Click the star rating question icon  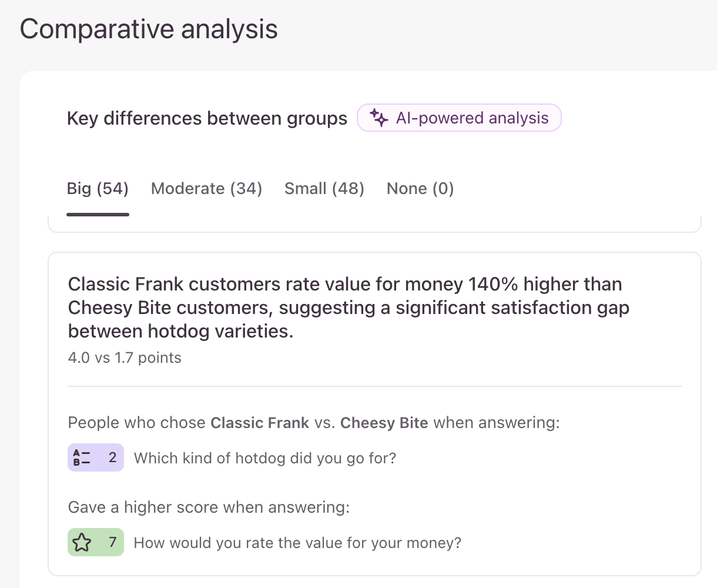pyautogui.click(x=82, y=542)
